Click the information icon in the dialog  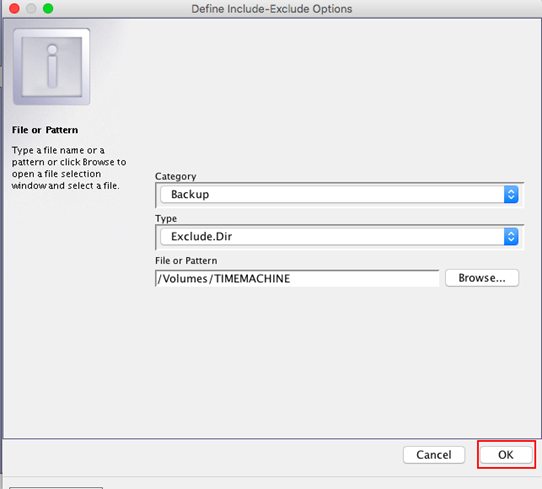click(52, 67)
